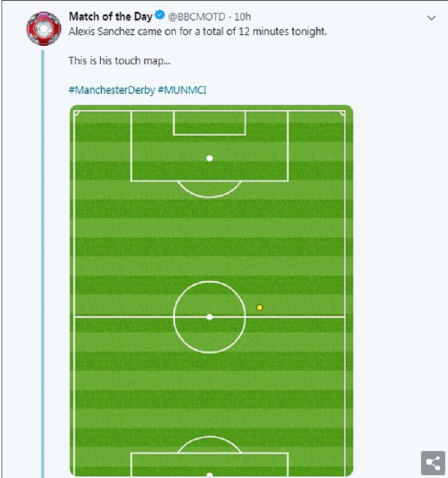Click the centre spot of the pitch
Image resolution: width=448 pixels, height=478 pixels.
click(x=210, y=317)
